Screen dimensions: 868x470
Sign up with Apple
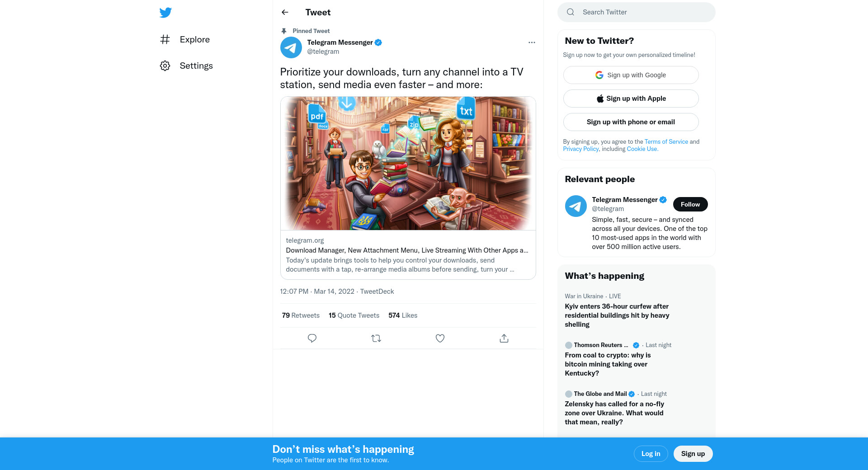631,99
